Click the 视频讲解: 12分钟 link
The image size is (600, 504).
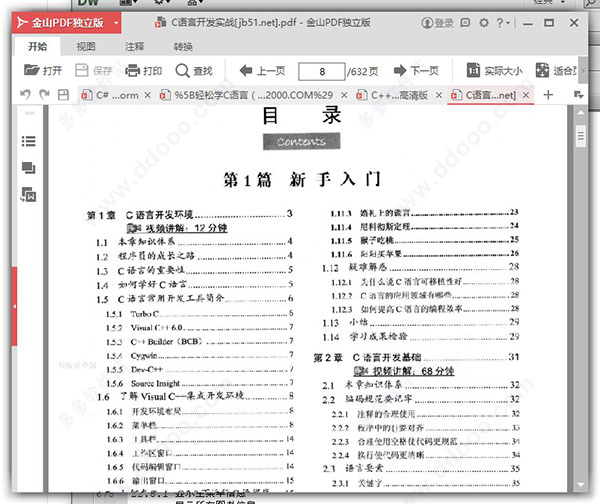click(x=177, y=228)
